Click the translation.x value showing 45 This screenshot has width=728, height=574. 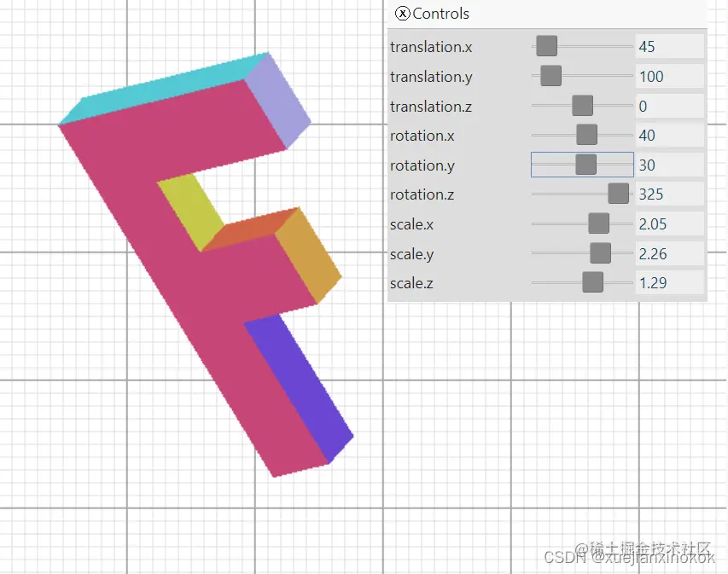pos(669,46)
